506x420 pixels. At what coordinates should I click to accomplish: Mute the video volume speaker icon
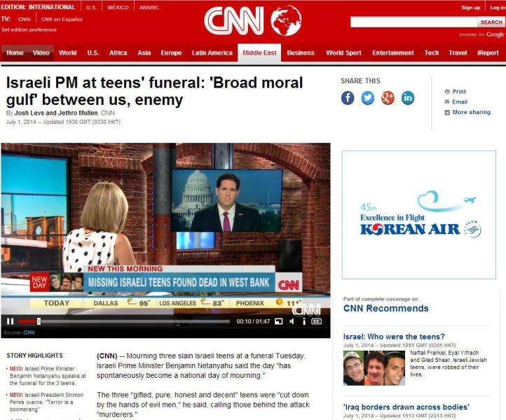pyautogui.click(x=292, y=321)
